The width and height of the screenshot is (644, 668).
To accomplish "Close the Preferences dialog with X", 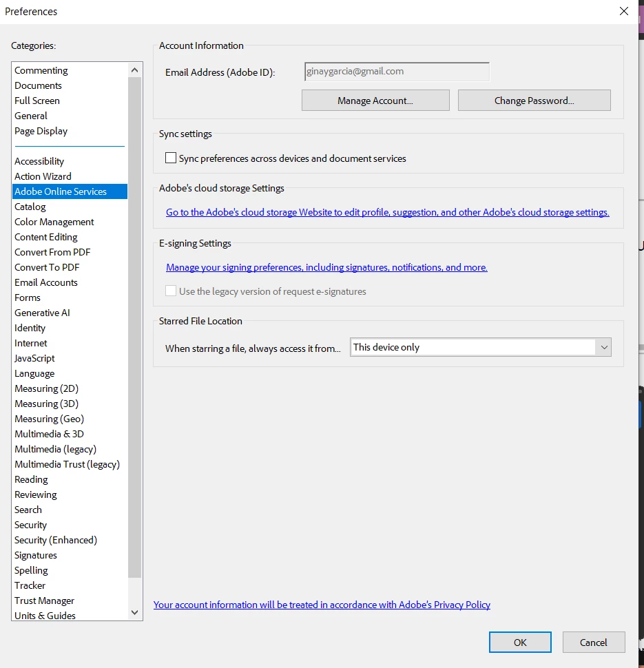I will (x=623, y=11).
